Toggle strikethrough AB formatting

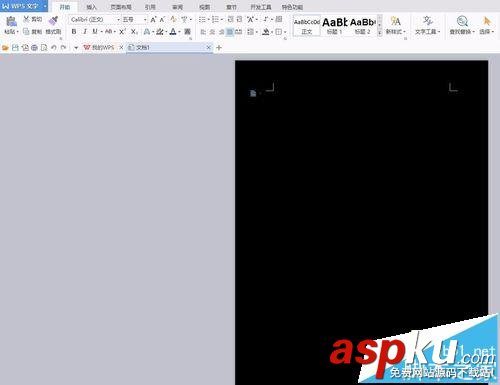point(109,32)
